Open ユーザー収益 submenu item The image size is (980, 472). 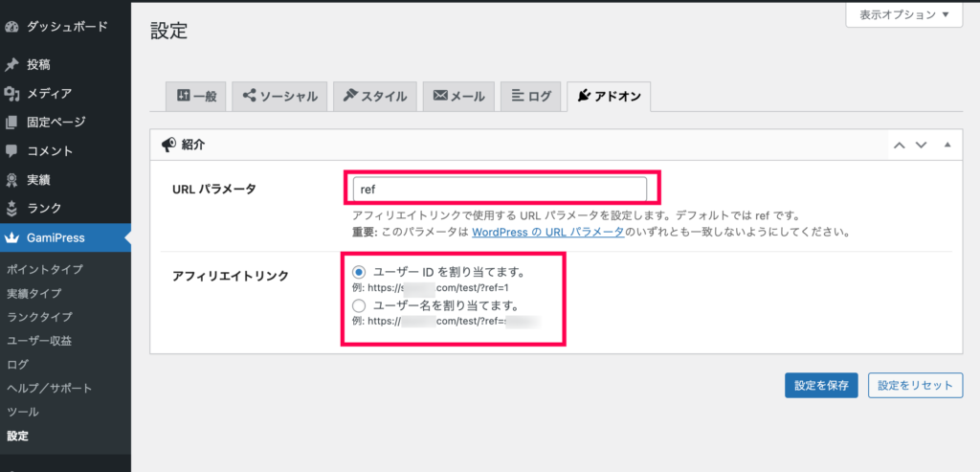click(38, 341)
